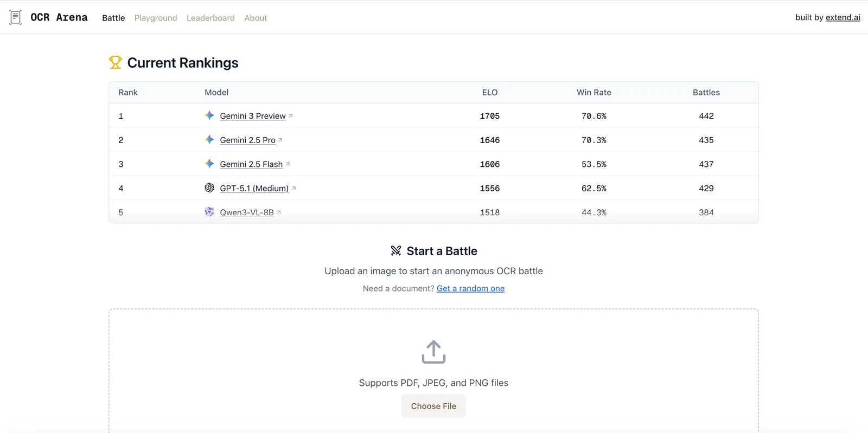Viewport: 868px width, 433px height.
Task: Visit the extend.ai link
Action: [x=843, y=17]
